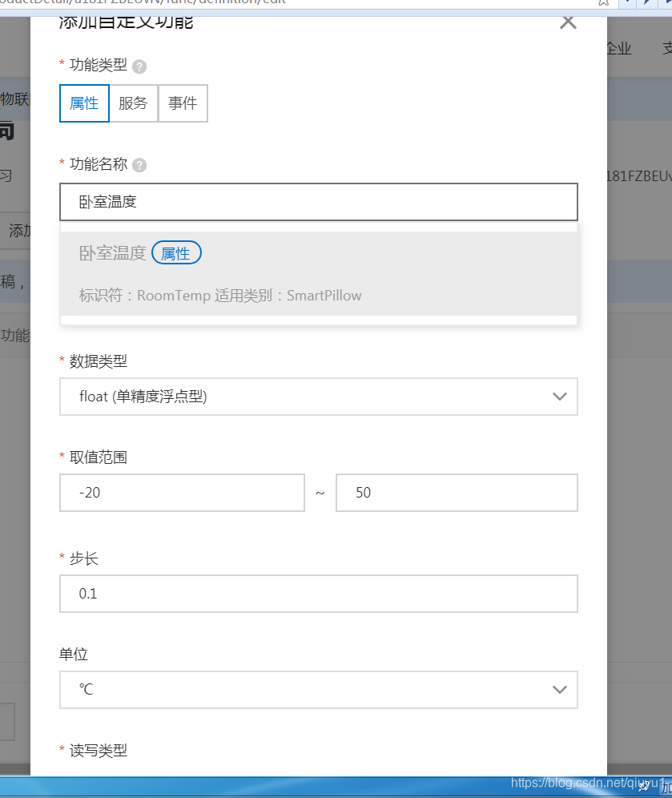Edit the maximum value field 50
The height and width of the screenshot is (798, 672).
coord(457,493)
